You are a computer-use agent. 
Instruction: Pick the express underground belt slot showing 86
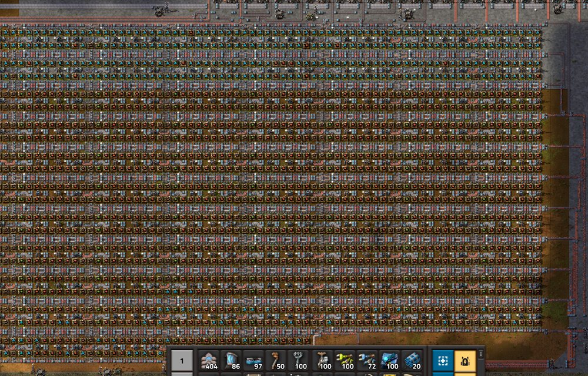pos(231,360)
